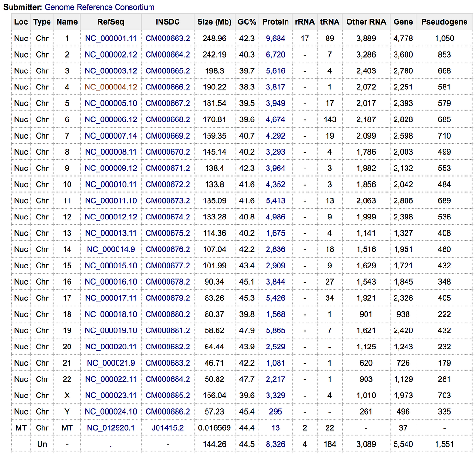476x457 pixels.
Task: Open RefSeq link NC_000014.9
Action: (x=111, y=249)
